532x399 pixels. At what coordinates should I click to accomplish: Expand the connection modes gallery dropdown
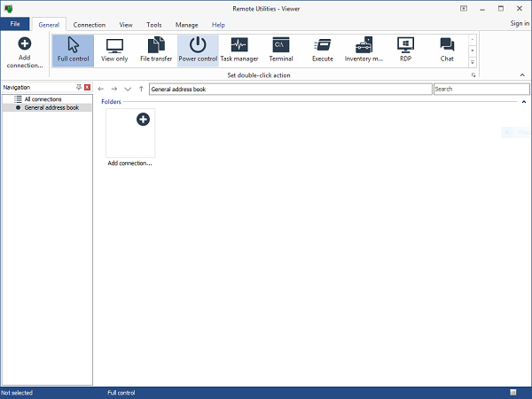click(473, 62)
